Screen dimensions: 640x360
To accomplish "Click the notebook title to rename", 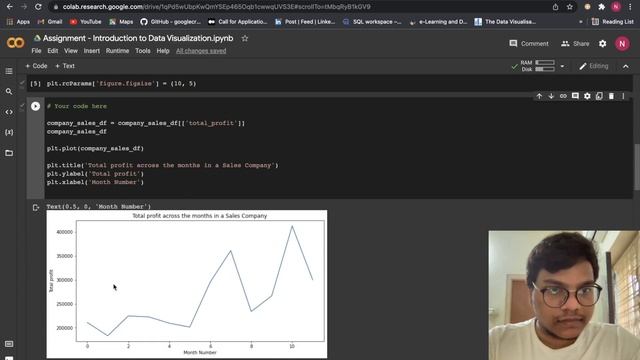I will point(138,38).
